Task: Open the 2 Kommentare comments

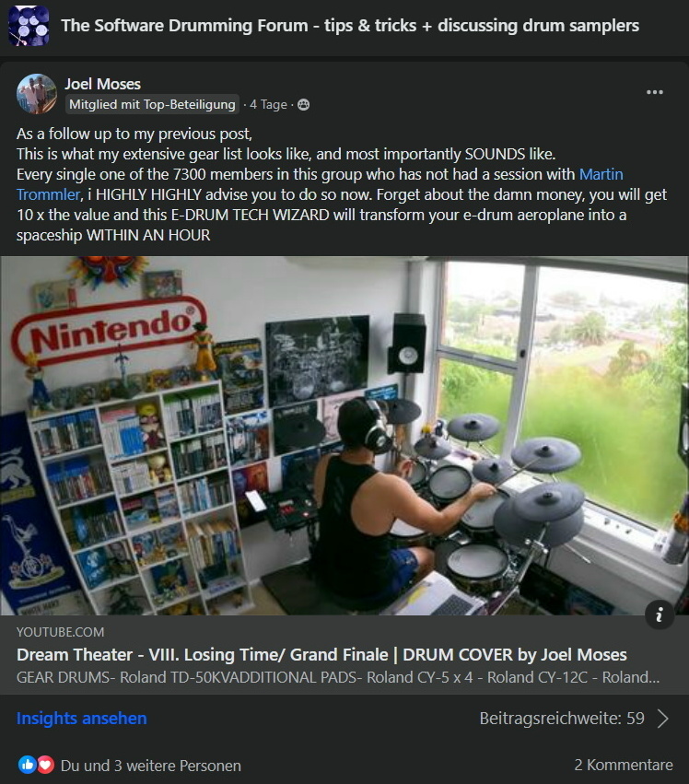Action: click(x=624, y=765)
